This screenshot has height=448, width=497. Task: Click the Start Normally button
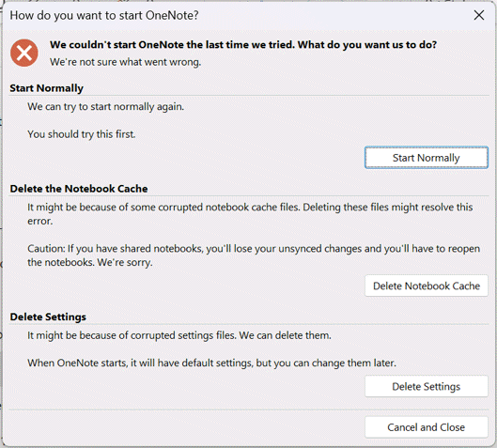[x=427, y=158]
